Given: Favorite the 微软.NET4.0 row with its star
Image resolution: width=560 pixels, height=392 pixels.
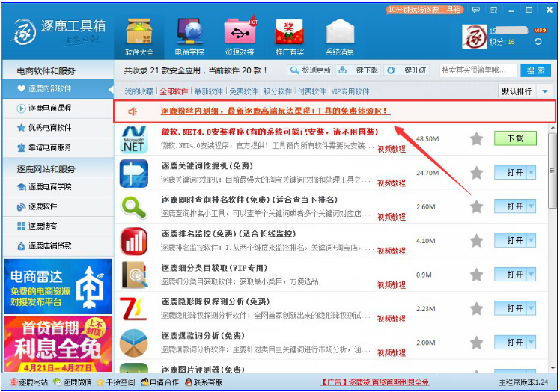Looking at the screenshot, I should click(476, 139).
